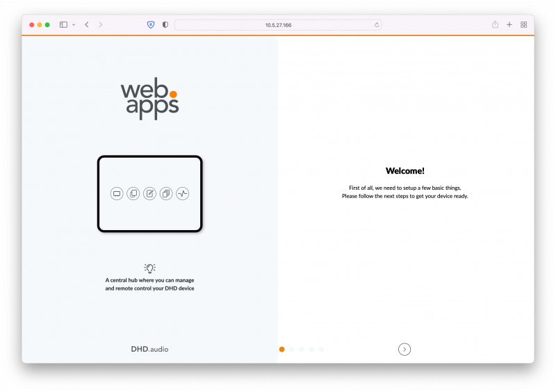Toggle the Safari sidebar button
This screenshot has height=392, width=556.
point(63,24)
